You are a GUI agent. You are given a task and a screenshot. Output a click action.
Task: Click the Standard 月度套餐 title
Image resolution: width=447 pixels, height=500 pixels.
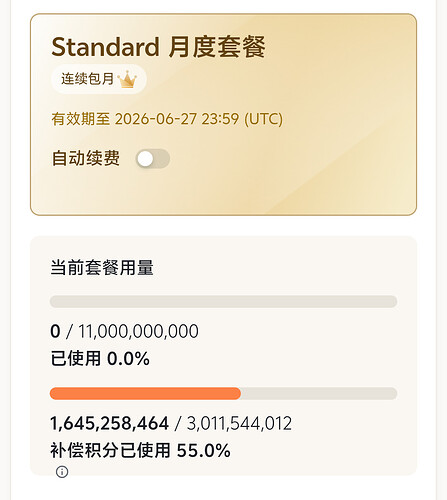click(x=158, y=47)
